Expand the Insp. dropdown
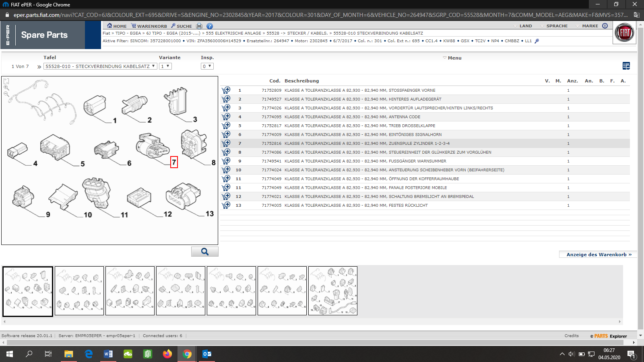 [207, 66]
